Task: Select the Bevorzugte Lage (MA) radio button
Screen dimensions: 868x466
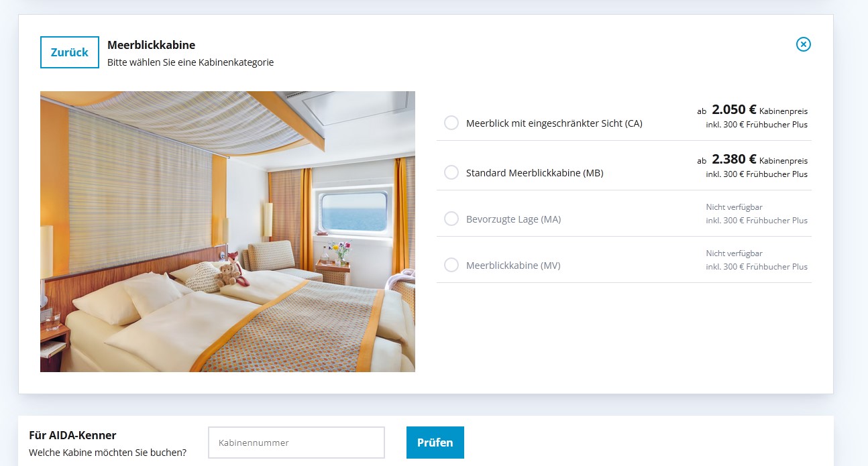Action: (451, 219)
